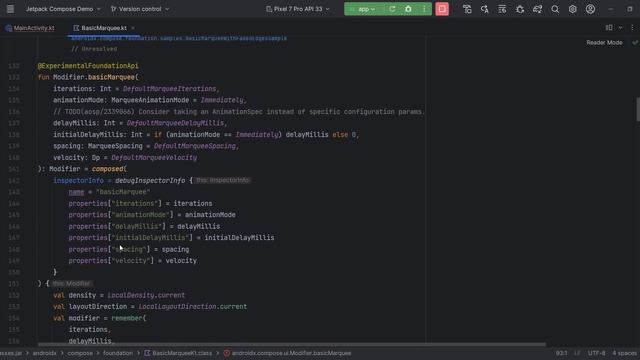Click the rerun app icon

[392, 9]
